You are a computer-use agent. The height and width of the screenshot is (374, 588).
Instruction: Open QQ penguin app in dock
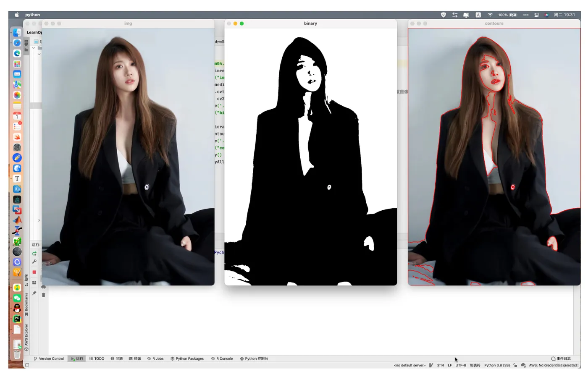[x=17, y=309]
